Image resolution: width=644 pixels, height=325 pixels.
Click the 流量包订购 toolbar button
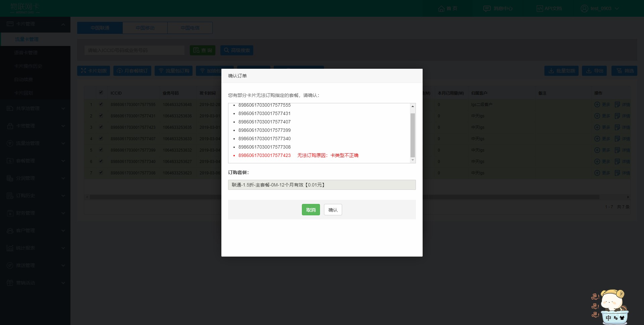coord(174,71)
